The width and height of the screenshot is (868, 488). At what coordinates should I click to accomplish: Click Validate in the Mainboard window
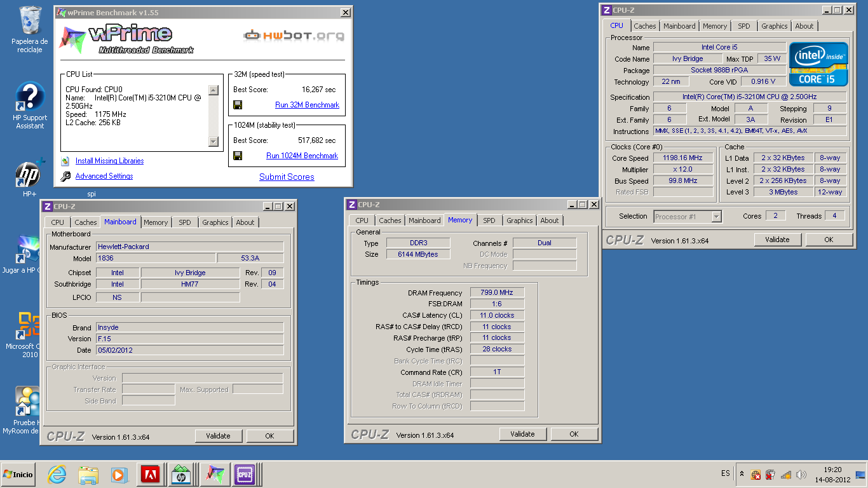218,436
